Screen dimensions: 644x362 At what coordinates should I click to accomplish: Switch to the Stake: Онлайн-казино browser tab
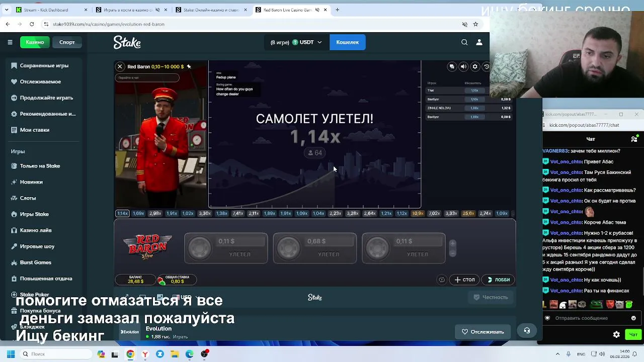[x=211, y=10]
